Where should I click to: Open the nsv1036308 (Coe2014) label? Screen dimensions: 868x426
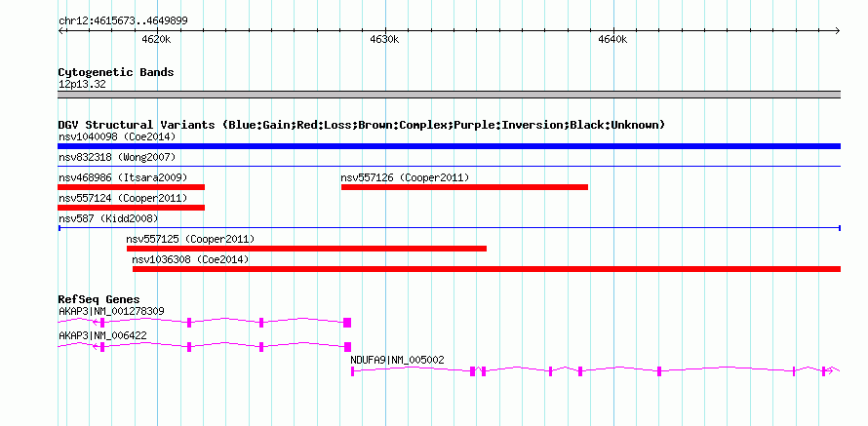[190, 259]
